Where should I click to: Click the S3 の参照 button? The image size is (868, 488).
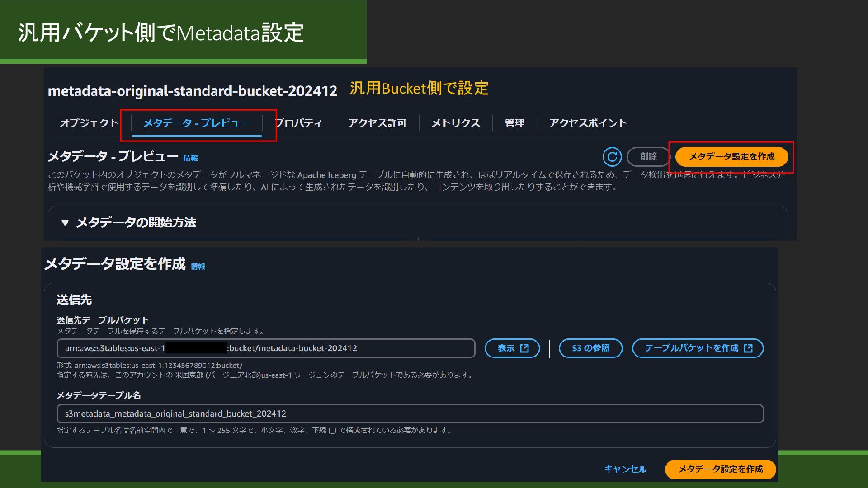(590, 348)
